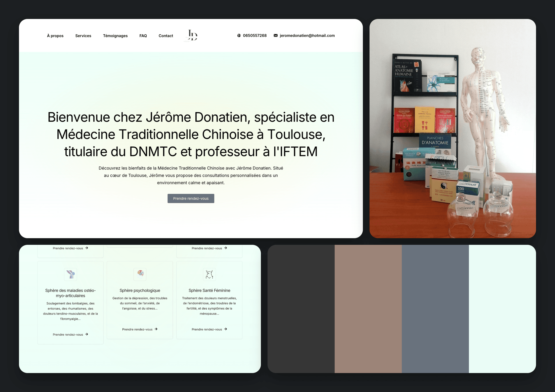The height and width of the screenshot is (392, 555).
Task: Click the phone icon beside 0650557268
Action: 239,36
